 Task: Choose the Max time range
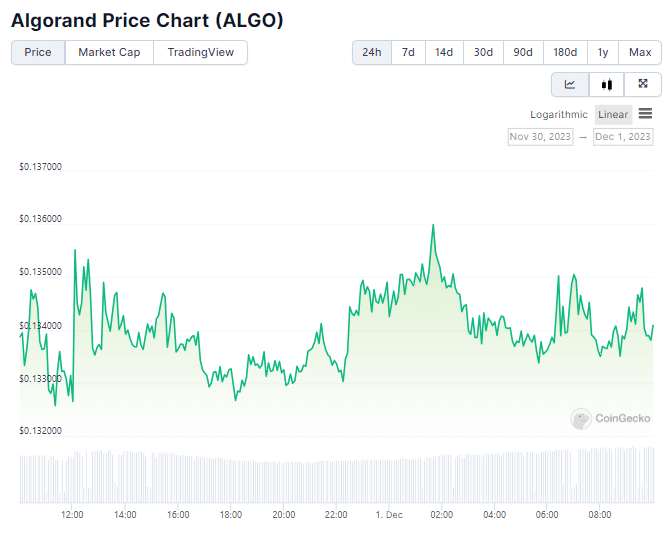coord(640,52)
